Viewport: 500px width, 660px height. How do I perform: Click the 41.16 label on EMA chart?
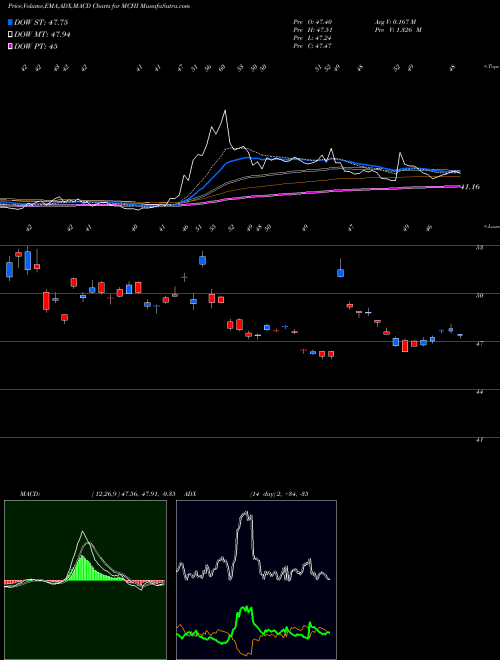pyautogui.click(x=470, y=187)
